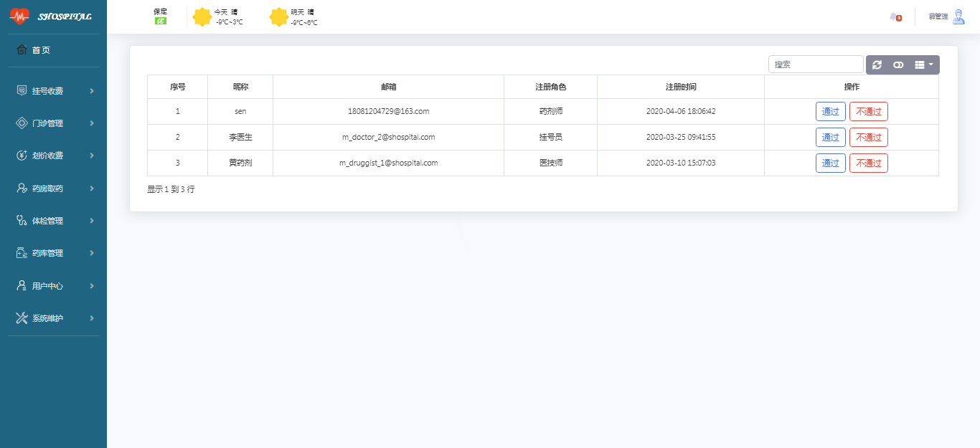
Task: Approve sen's registration with 通过
Action: click(830, 112)
